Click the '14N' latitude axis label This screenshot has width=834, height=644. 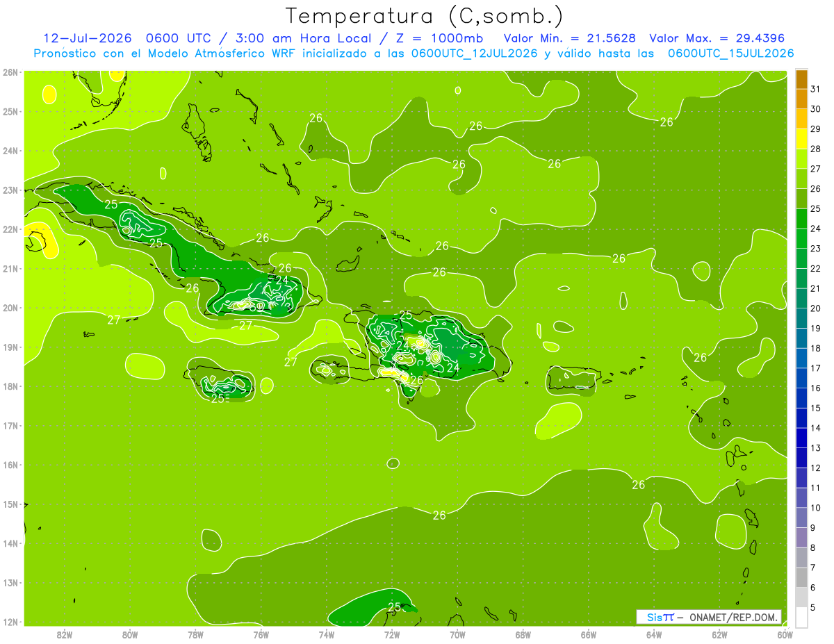(10, 543)
